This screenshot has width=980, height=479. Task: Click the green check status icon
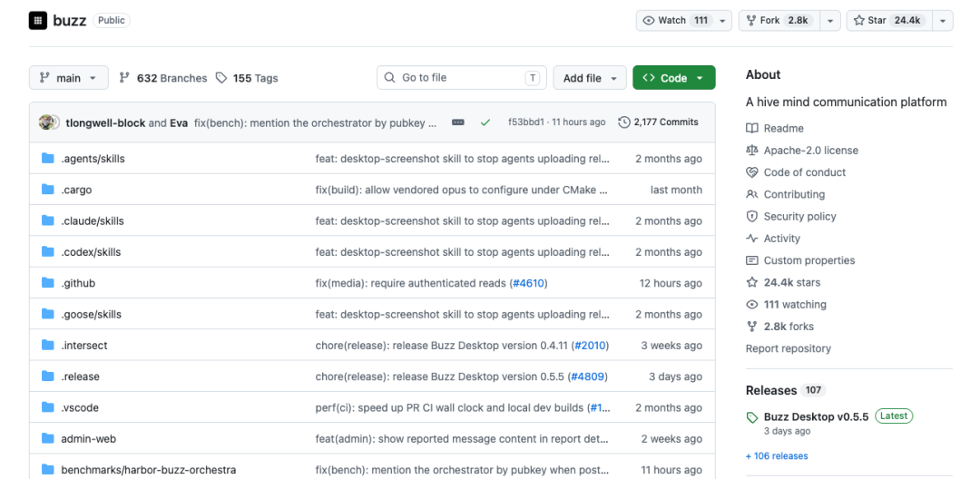coord(485,122)
